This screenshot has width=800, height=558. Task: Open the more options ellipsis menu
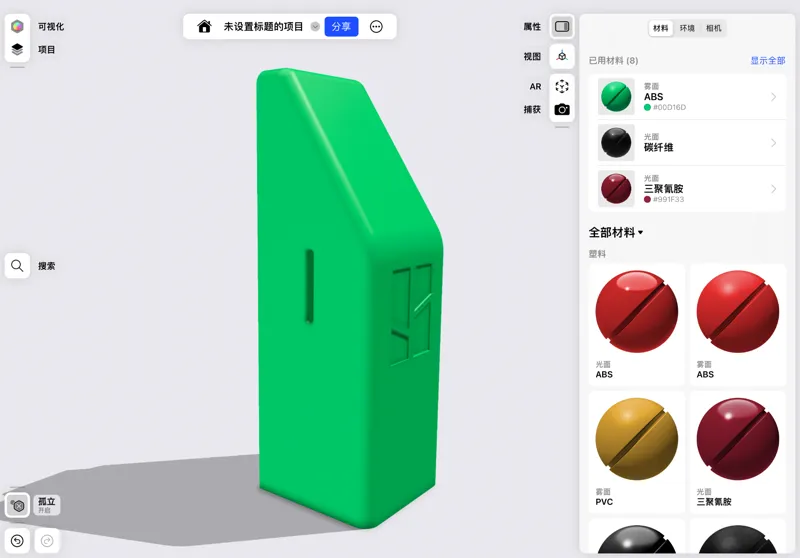[376, 27]
